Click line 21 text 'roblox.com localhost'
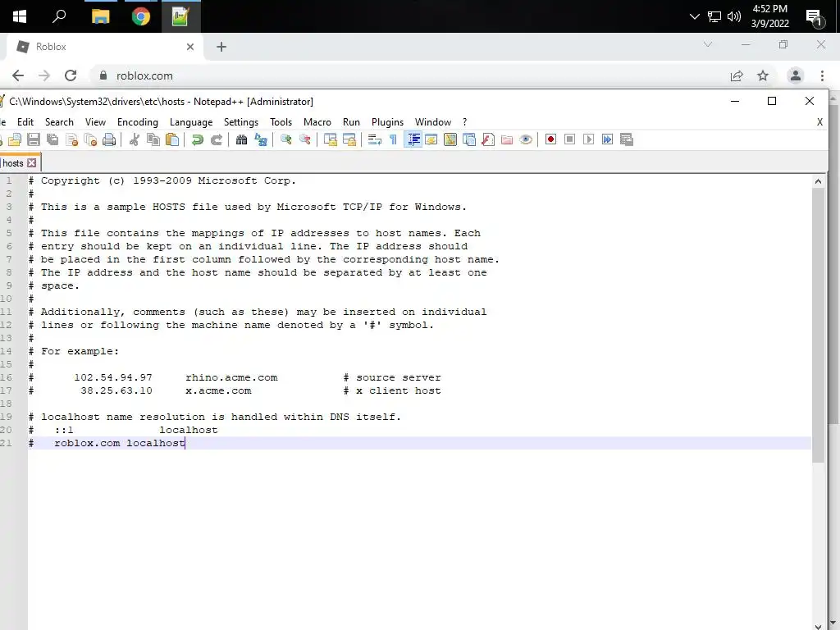840x630 pixels. point(120,443)
